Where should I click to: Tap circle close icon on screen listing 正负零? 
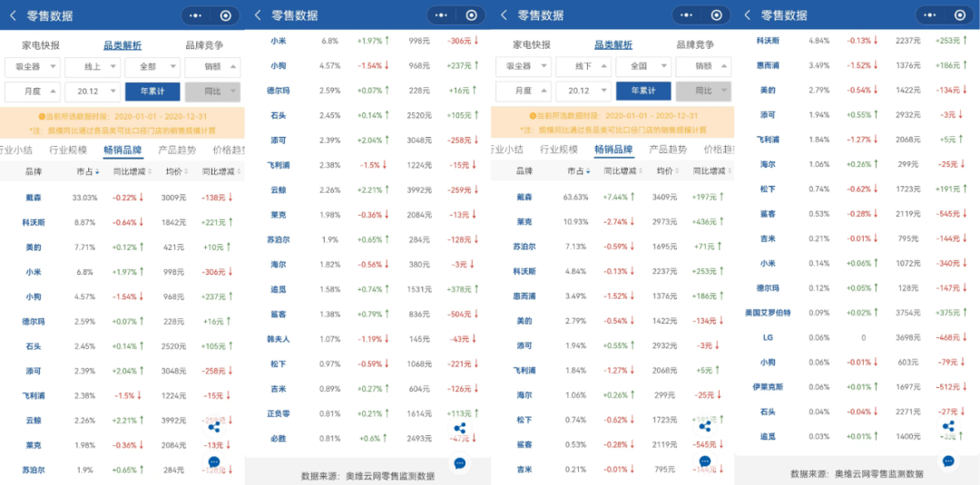[472, 15]
